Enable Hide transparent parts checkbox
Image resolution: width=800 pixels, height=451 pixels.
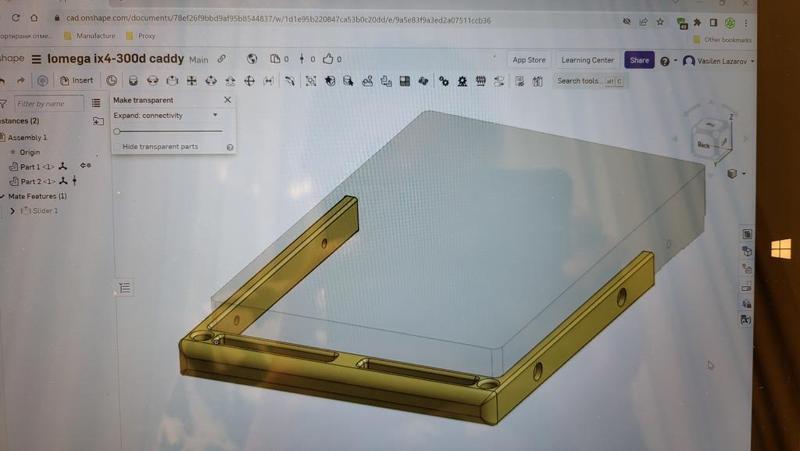(x=117, y=147)
